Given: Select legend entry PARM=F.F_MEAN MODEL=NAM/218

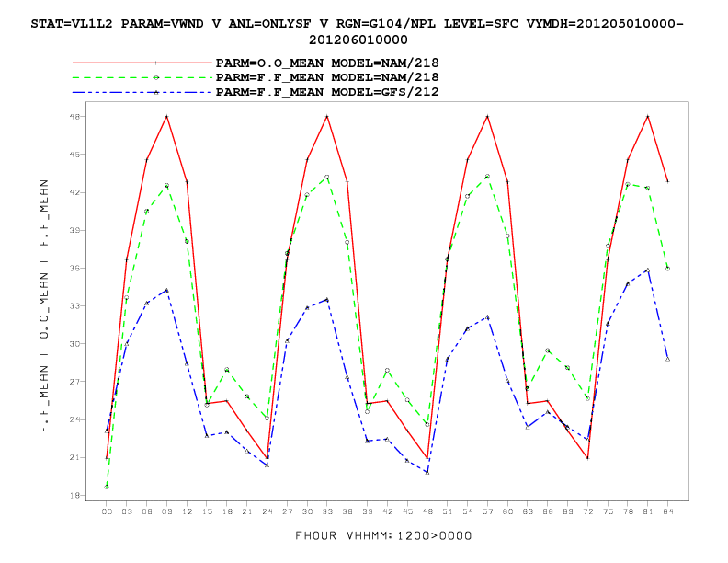Looking at the screenshot, I should tap(327, 77).
